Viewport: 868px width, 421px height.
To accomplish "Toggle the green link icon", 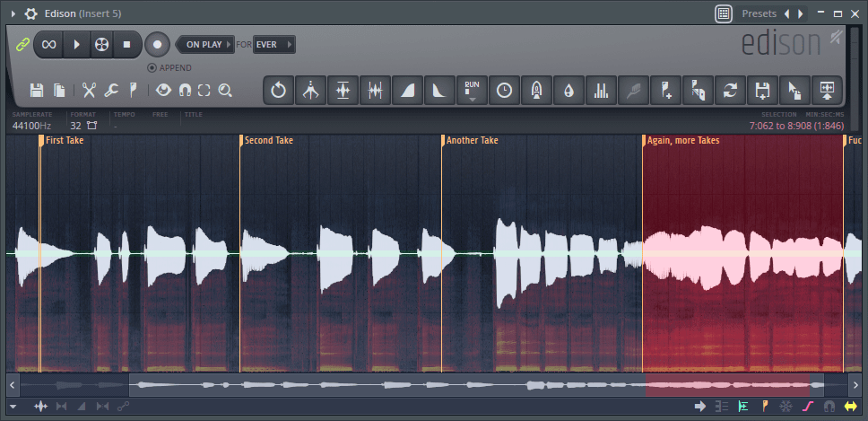I will (22, 44).
